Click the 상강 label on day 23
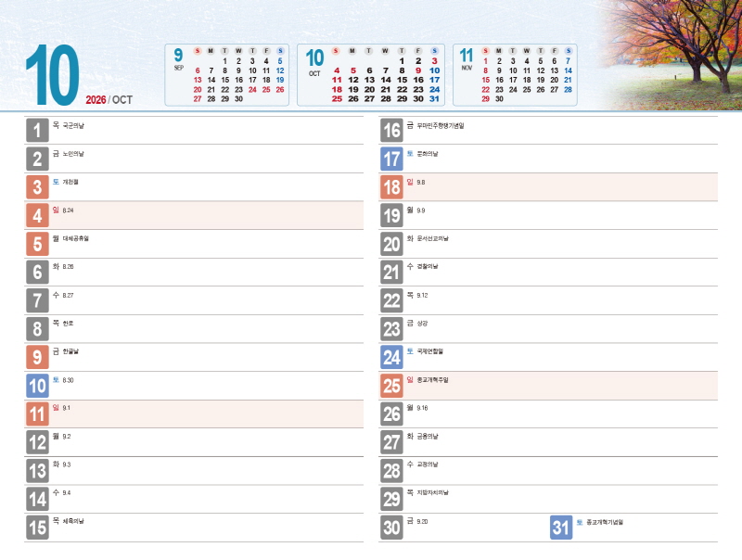The height and width of the screenshot is (560, 742). 423,324
